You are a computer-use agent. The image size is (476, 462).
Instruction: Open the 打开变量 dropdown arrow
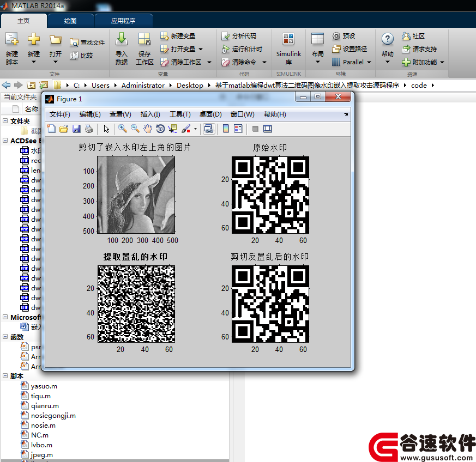tap(201, 49)
